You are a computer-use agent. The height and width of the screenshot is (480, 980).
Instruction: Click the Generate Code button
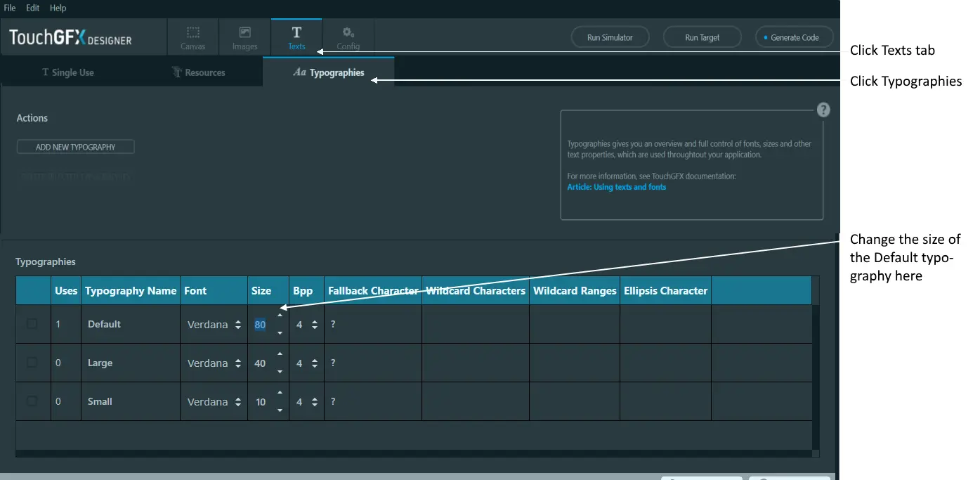794,37
